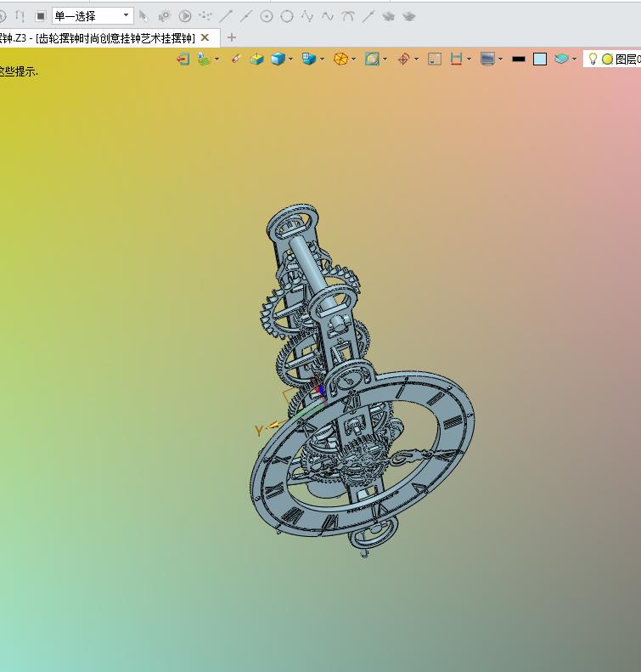Click the red brush erase icon
Screen dimensions: 641x672
[x=236, y=59]
